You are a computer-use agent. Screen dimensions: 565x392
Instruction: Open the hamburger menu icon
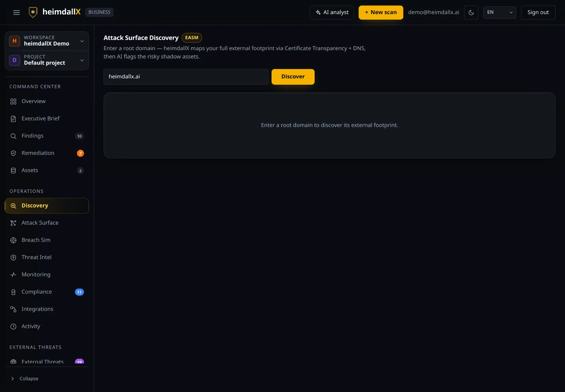16,12
